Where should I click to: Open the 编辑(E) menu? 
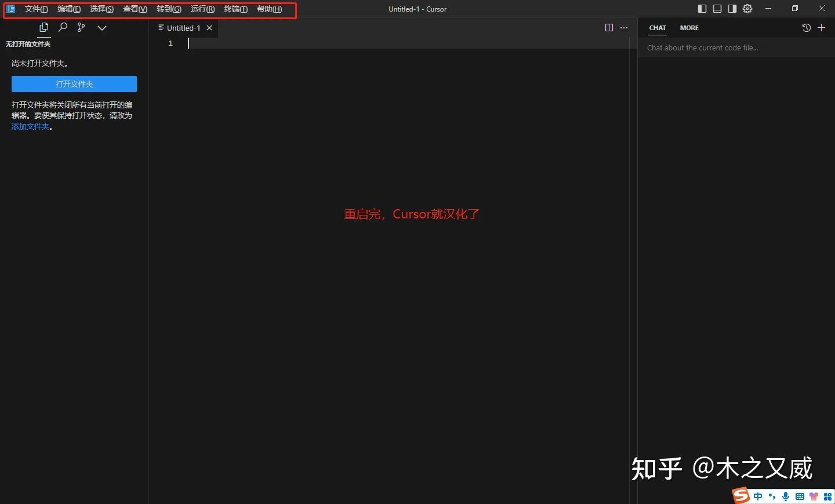[69, 9]
